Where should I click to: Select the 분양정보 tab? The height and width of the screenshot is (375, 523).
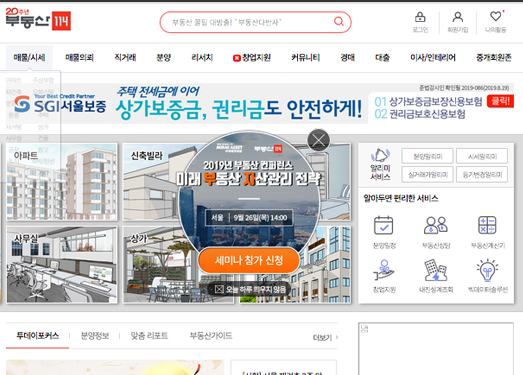[95, 336]
